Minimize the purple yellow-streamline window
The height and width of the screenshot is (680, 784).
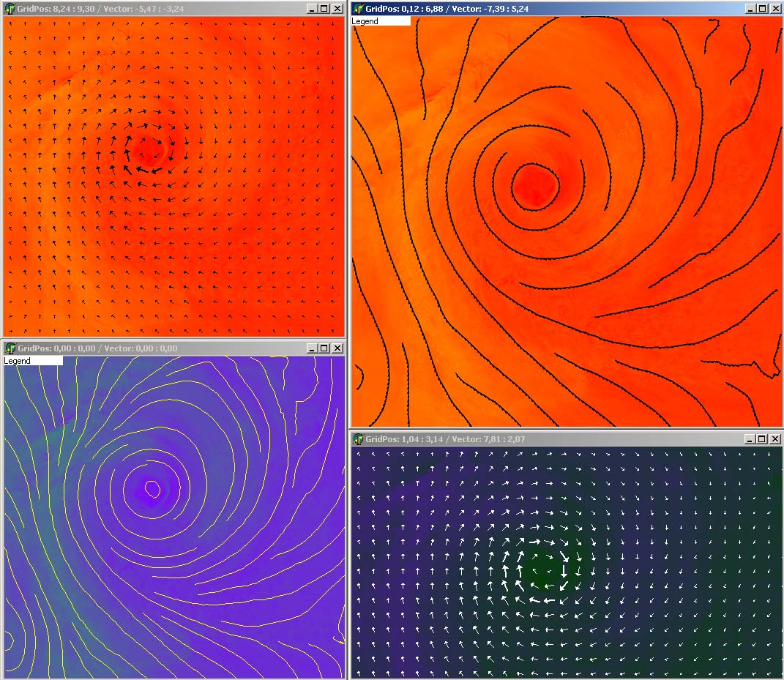(313, 348)
